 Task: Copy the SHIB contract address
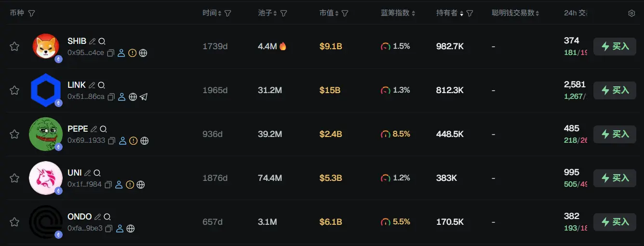tap(111, 53)
